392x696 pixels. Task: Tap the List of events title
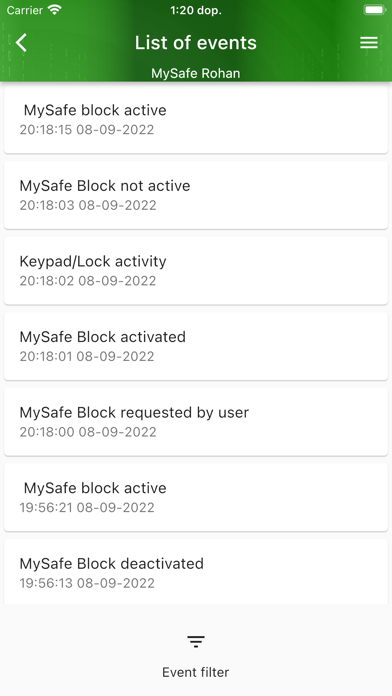pyautogui.click(x=196, y=43)
